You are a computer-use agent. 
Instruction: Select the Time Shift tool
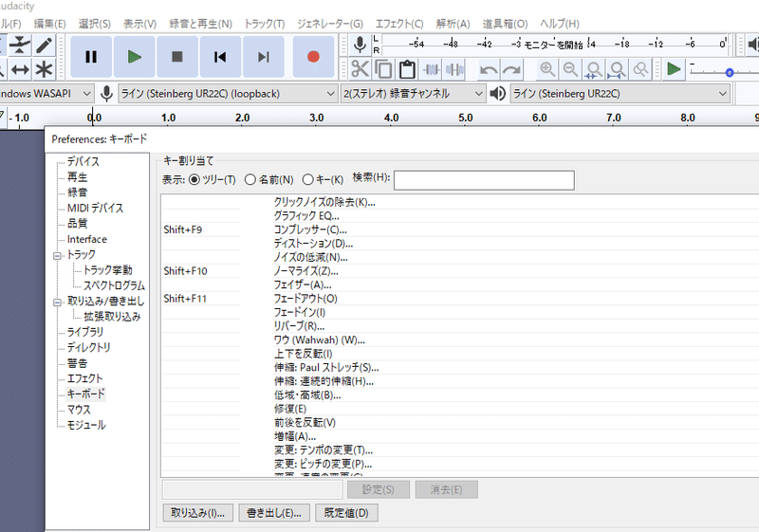[x=20, y=69]
